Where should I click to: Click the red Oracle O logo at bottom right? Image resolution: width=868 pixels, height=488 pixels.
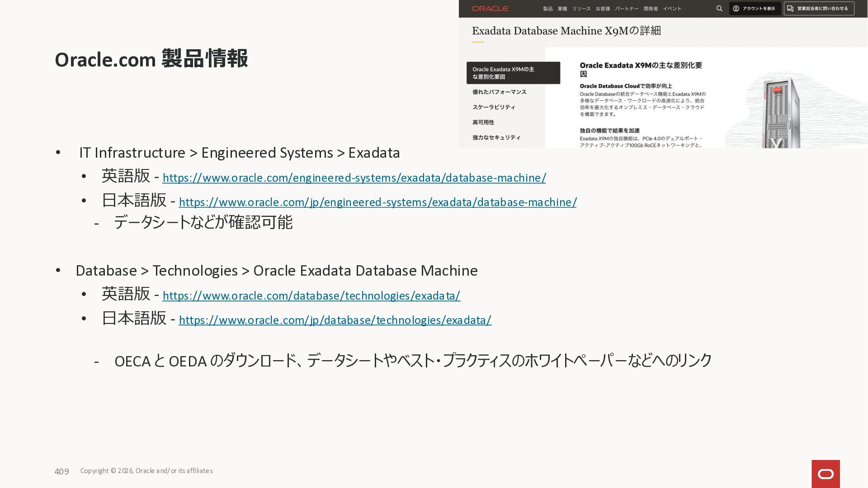(826, 474)
